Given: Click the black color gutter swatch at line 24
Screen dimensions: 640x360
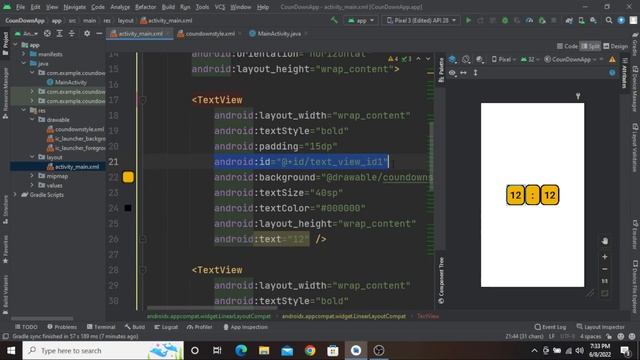Looking at the screenshot, I should pos(128,208).
